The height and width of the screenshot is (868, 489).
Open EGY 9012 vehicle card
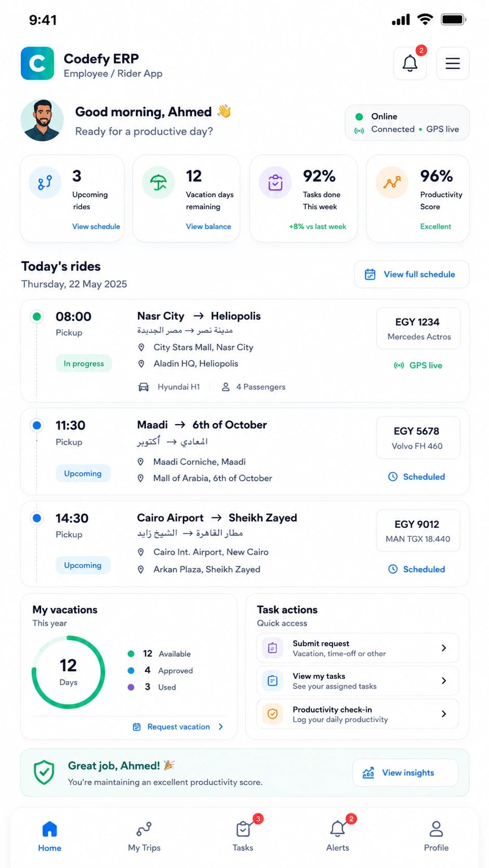(418, 530)
